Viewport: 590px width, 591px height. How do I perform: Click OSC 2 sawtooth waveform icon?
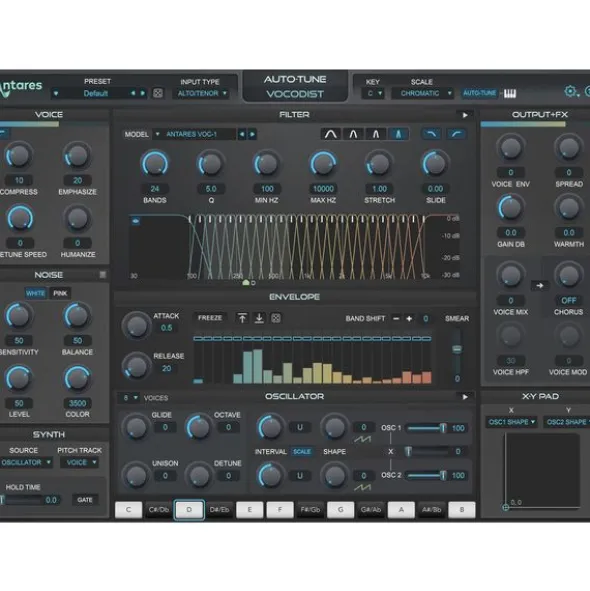point(362,488)
